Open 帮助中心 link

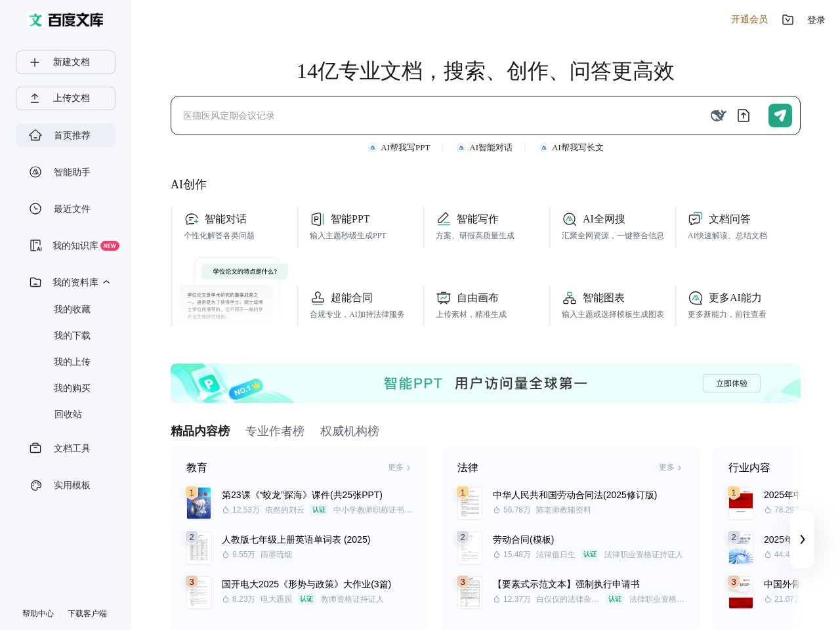(x=38, y=614)
